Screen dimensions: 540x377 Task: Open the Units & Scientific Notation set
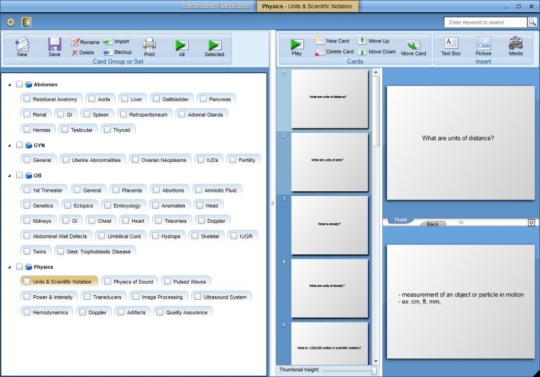coord(59,281)
